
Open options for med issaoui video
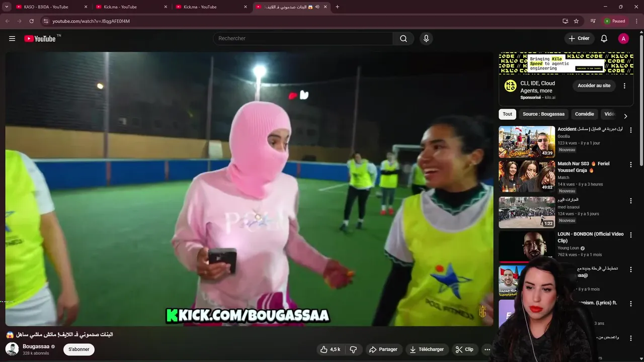[630, 201]
